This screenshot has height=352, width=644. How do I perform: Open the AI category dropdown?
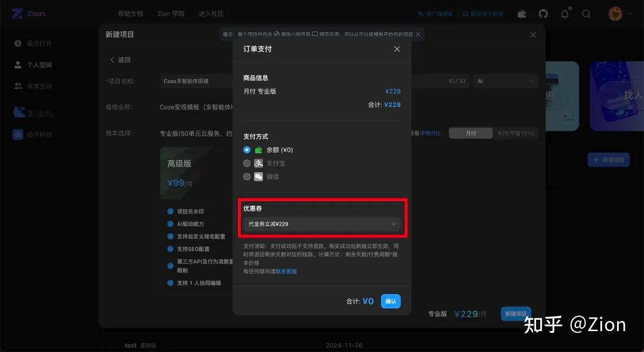coord(505,81)
